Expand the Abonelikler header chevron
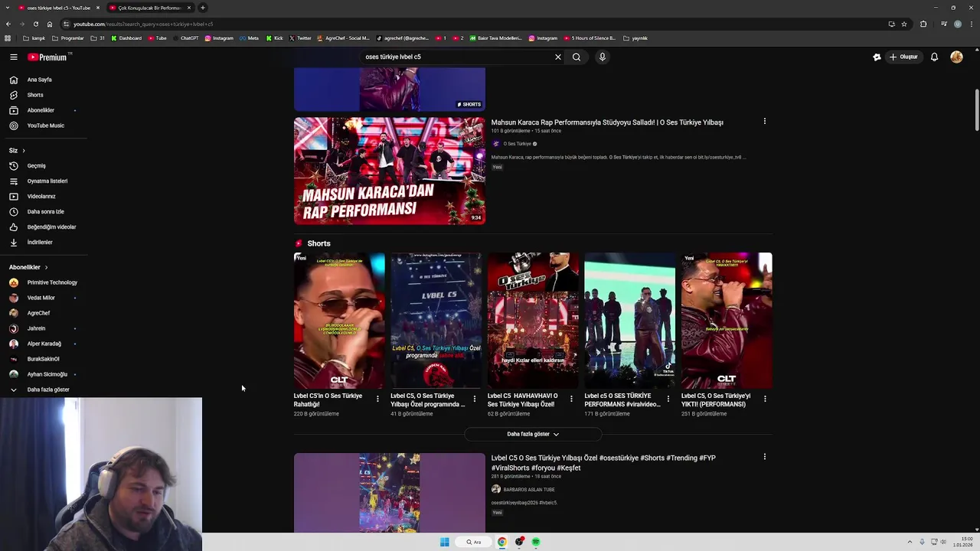This screenshot has height=551, width=980. coord(46,267)
